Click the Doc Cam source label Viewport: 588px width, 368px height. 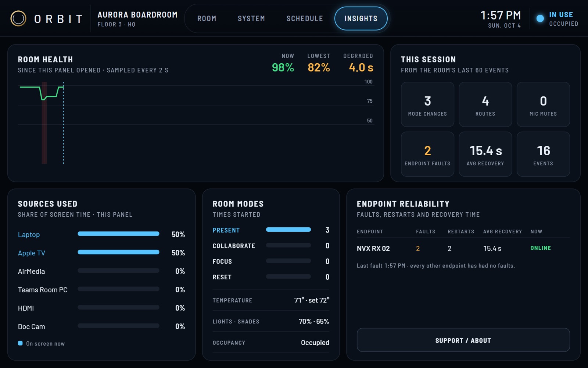click(31, 326)
